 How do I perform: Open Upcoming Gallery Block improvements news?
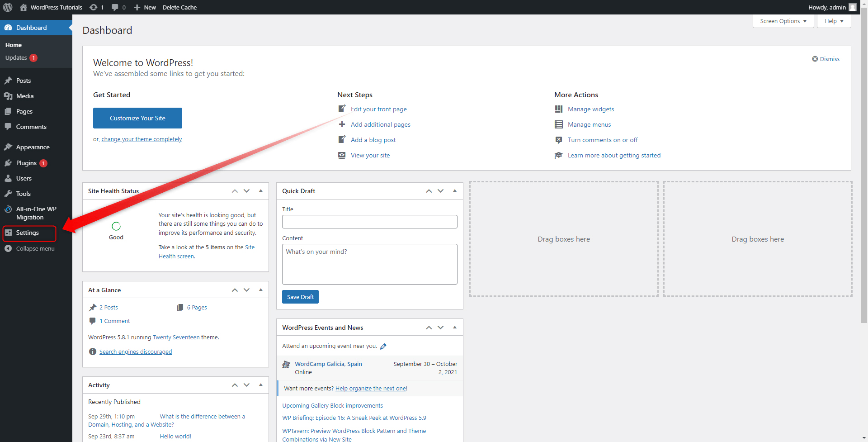click(x=333, y=406)
